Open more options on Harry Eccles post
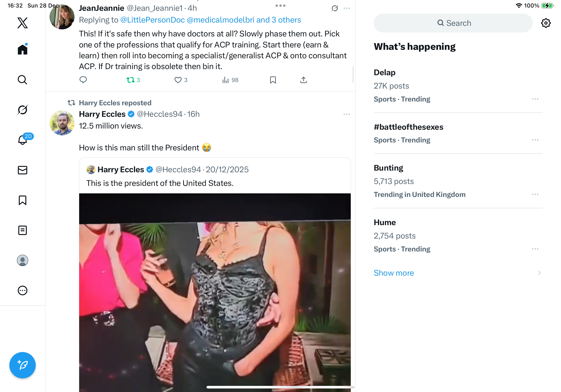 tap(347, 114)
